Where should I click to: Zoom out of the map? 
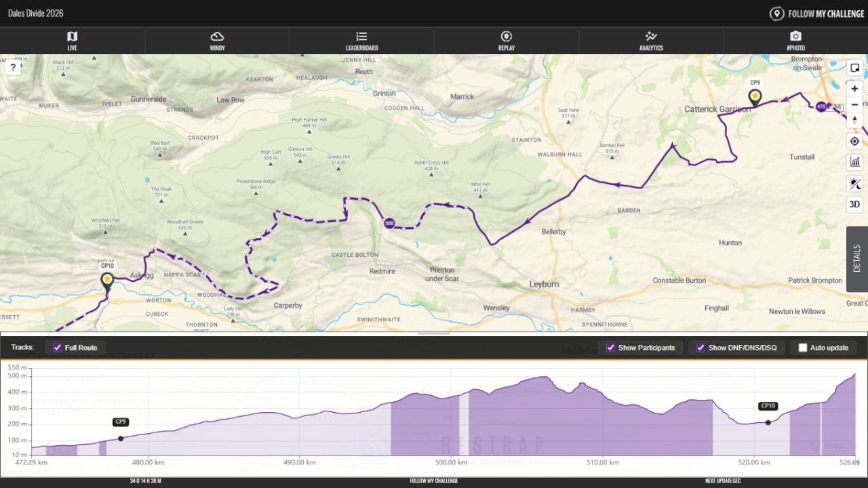[x=854, y=105]
